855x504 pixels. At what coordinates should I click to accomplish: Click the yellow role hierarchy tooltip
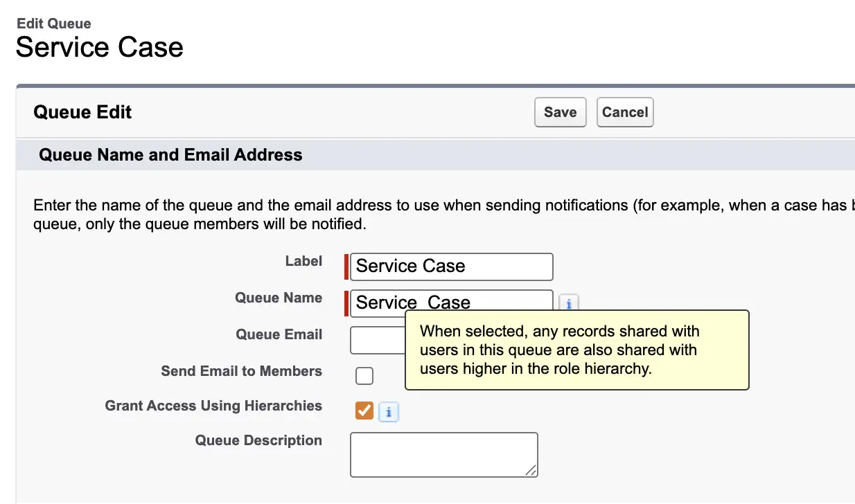576,350
